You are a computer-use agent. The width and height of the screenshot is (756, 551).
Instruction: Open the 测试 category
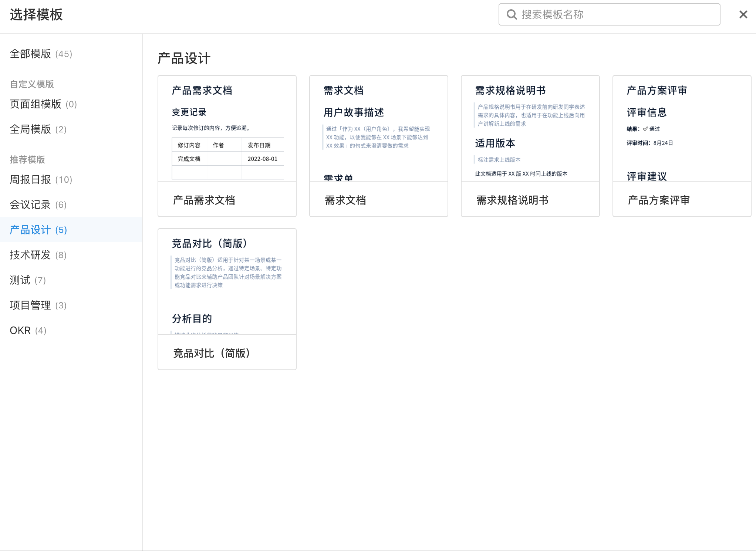27,280
